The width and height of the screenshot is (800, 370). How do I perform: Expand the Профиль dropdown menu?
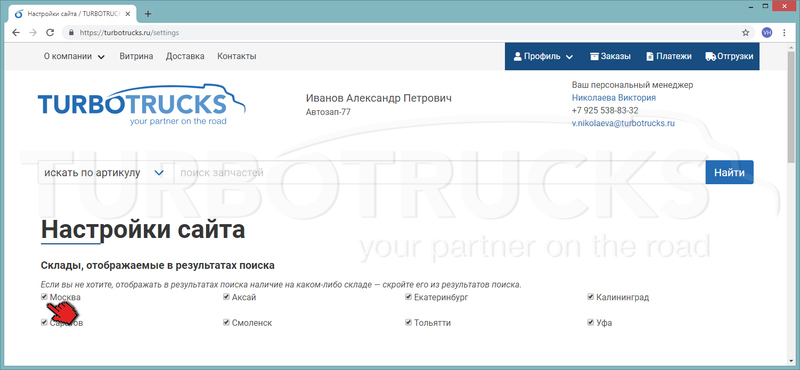click(x=543, y=56)
